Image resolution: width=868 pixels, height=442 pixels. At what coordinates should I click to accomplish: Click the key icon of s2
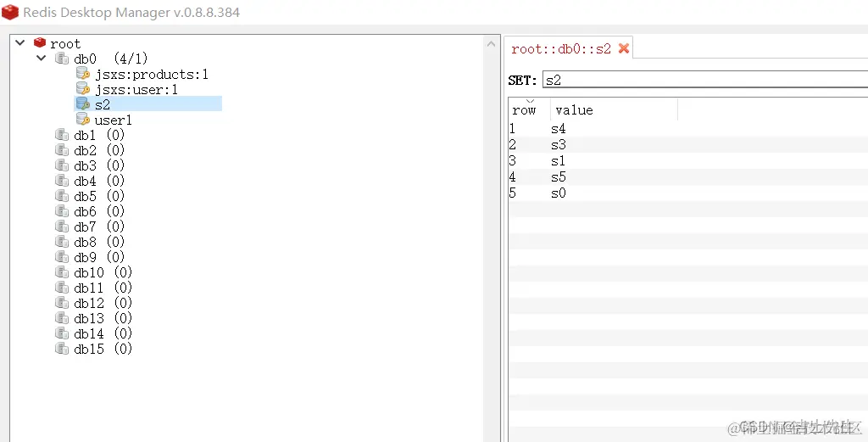[82, 104]
